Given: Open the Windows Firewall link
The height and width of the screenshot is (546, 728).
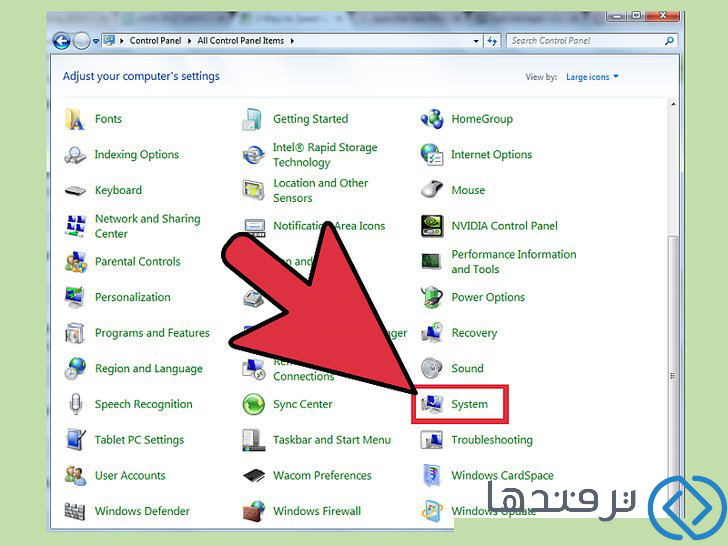Looking at the screenshot, I should [x=317, y=511].
